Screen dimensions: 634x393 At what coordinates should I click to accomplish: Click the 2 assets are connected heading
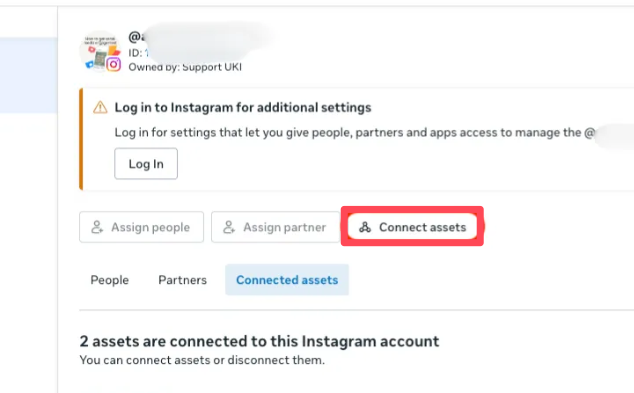click(x=259, y=341)
